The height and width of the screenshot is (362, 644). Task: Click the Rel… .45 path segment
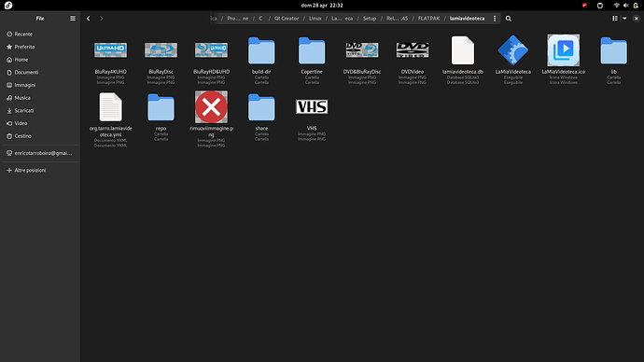398,19
